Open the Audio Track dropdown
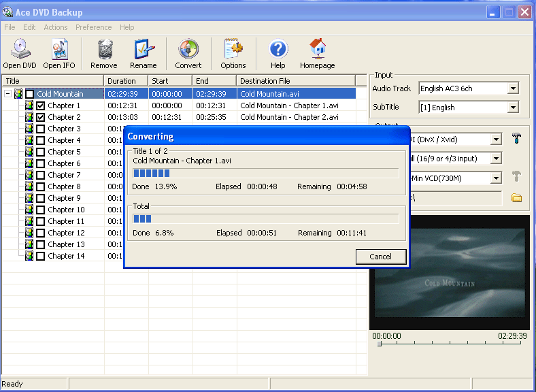 [x=513, y=88]
